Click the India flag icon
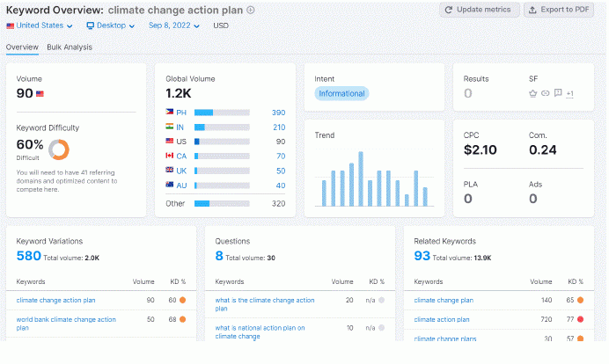 pos(169,126)
